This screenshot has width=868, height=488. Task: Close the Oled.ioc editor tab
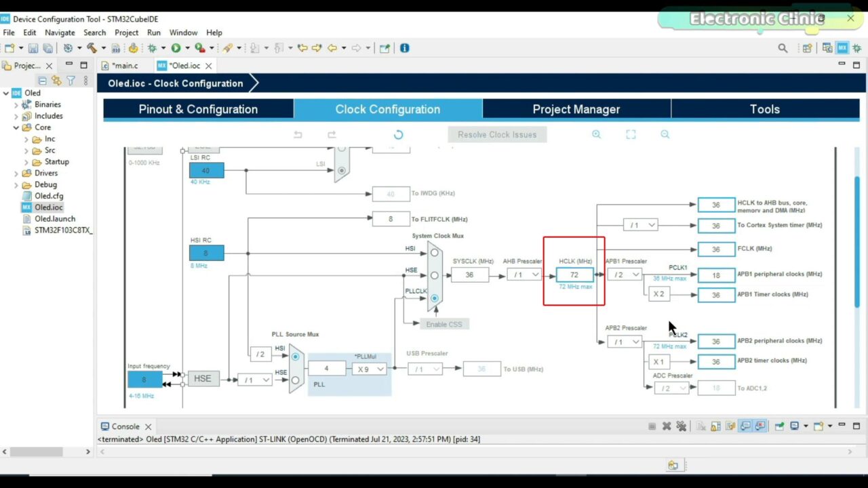209,66
